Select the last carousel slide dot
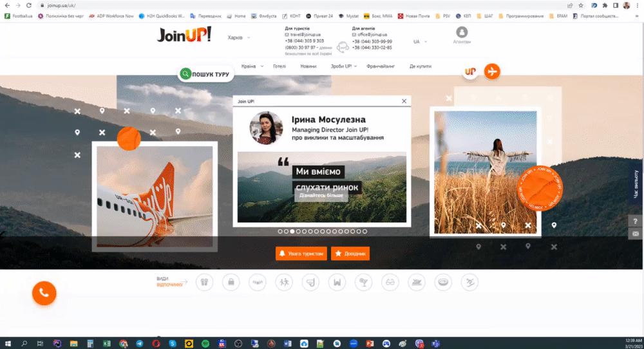Image resolution: width=644 pixels, height=349 pixels. click(x=365, y=232)
